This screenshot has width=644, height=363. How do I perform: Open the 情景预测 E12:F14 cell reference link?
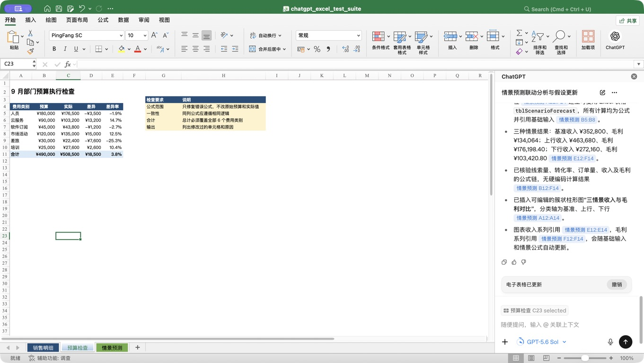(572, 158)
